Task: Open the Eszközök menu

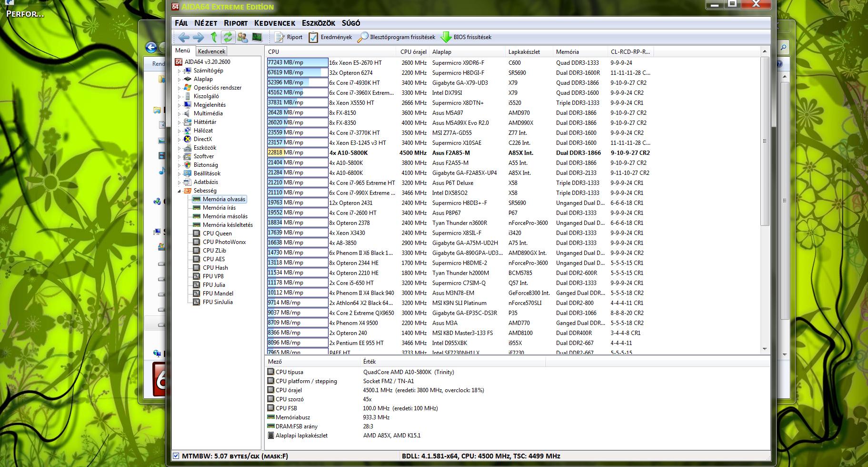Action: point(319,23)
